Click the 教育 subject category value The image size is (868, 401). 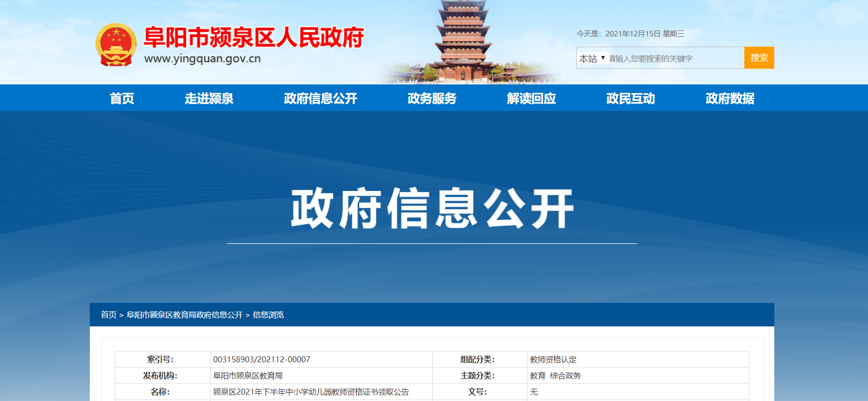coord(538,375)
